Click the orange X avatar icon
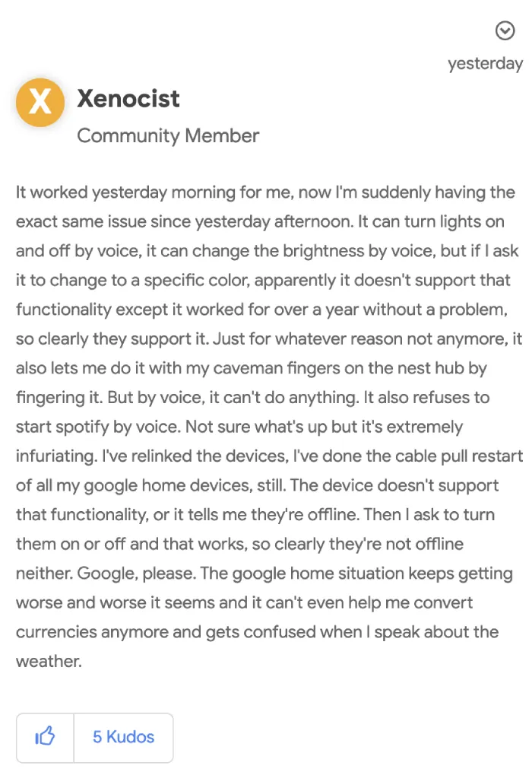The width and height of the screenshot is (532, 772). pyautogui.click(x=40, y=103)
